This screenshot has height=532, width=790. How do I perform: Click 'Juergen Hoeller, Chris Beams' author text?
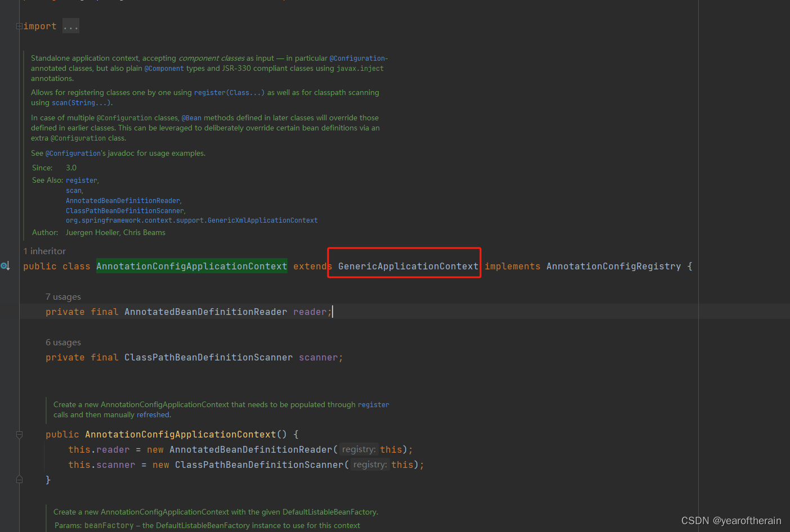pyautogui.click(x=115, y=233)
